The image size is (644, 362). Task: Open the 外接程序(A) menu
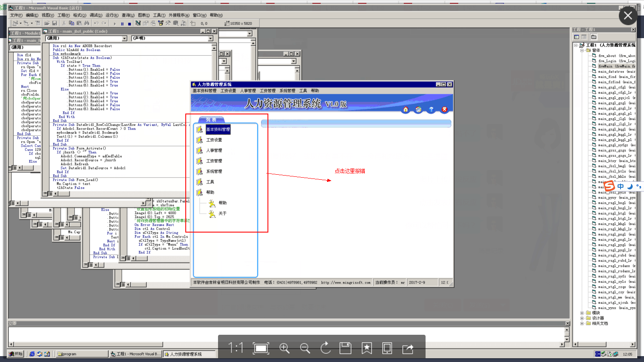(x=179, y=15)
